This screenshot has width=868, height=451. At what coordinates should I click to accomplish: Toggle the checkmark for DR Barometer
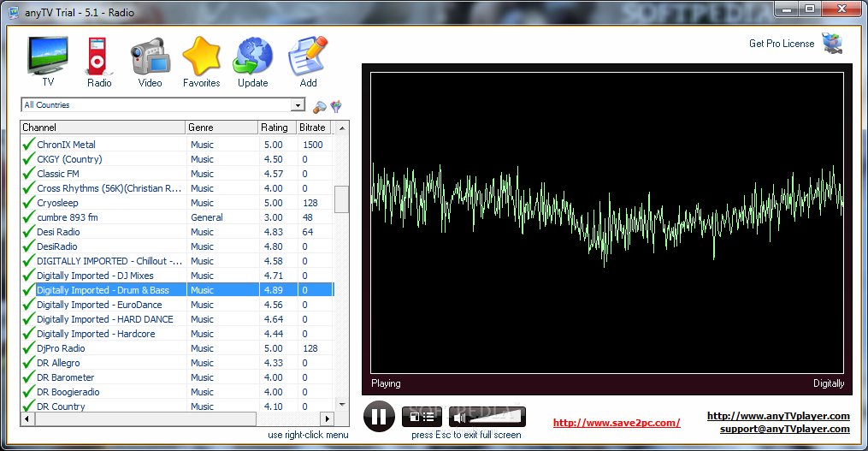click(29, 377)
